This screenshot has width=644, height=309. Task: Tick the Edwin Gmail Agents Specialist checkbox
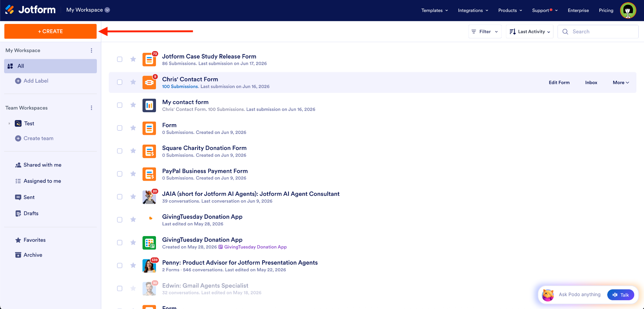(x=120, y=289)
